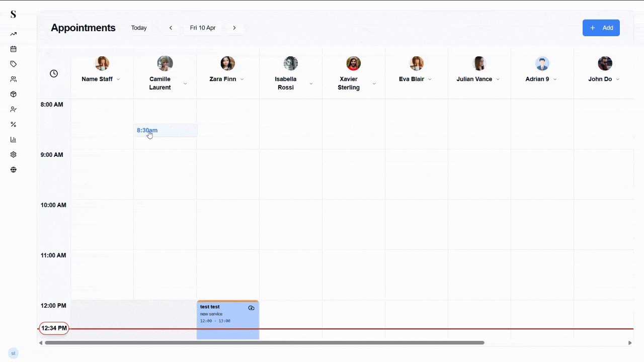Image resolution: width=644 pixels, height=362 pixels.
Task: Open the test test appointment block
Action: [x=227, y=320]
